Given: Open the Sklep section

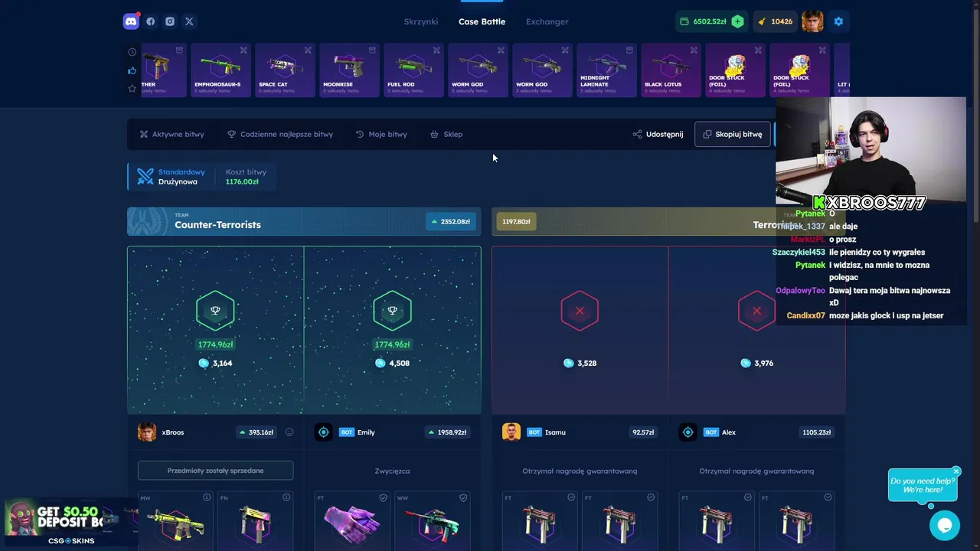Looking at the screenshot, I should pyautogui.click(x=446, y=134).
